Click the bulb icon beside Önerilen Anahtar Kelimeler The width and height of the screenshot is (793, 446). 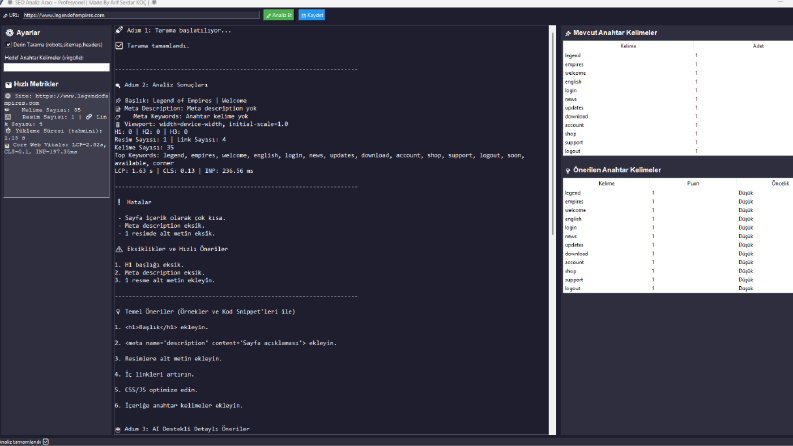[x=568, y=170]
